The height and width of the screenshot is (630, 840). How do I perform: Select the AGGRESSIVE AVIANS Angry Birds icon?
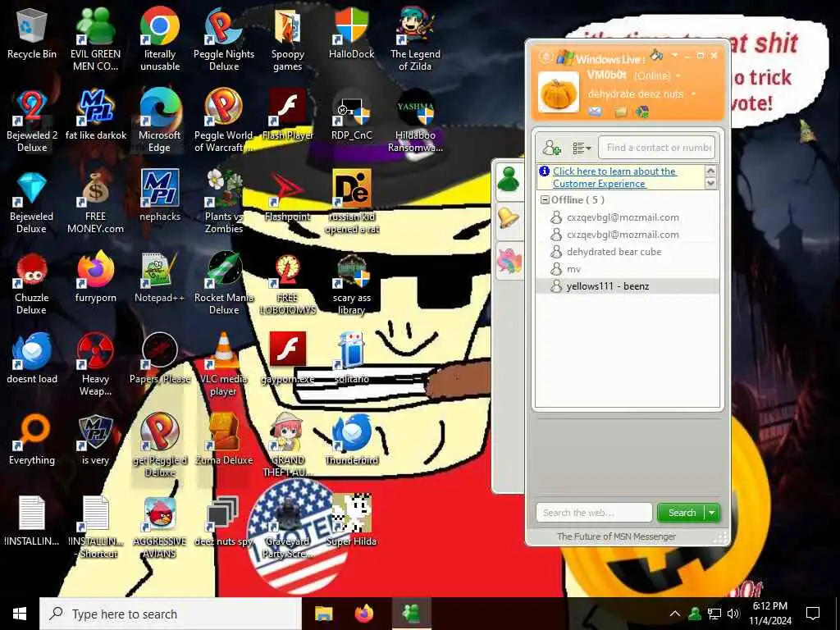coord(160,527)
